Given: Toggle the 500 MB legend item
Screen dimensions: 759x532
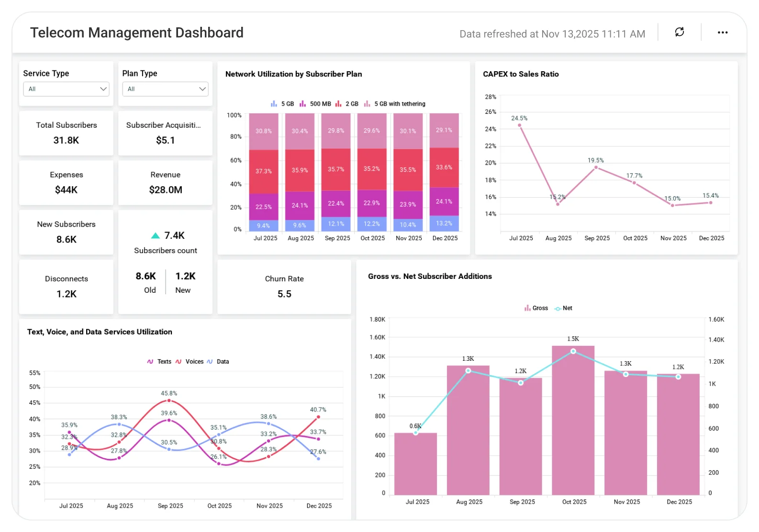Looking at the screenshot, I should (315, 104).
